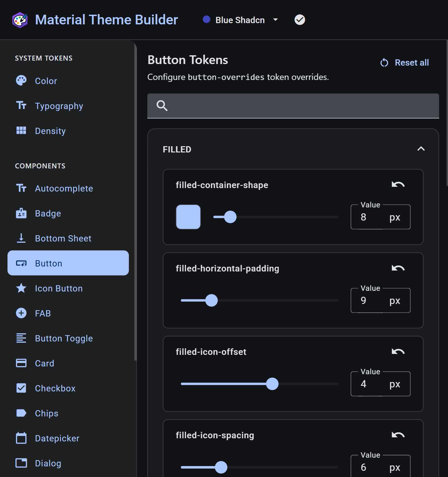Image resolution: width=448 pixels, height=477 pixels.
Task: Click the Dialog window icon
Action: click(x=21, y=463)
